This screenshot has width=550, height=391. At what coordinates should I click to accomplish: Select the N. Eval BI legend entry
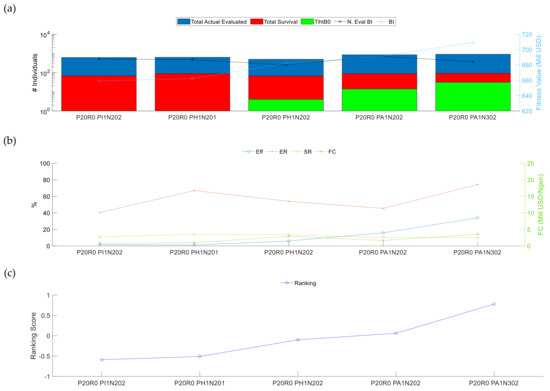353,22
